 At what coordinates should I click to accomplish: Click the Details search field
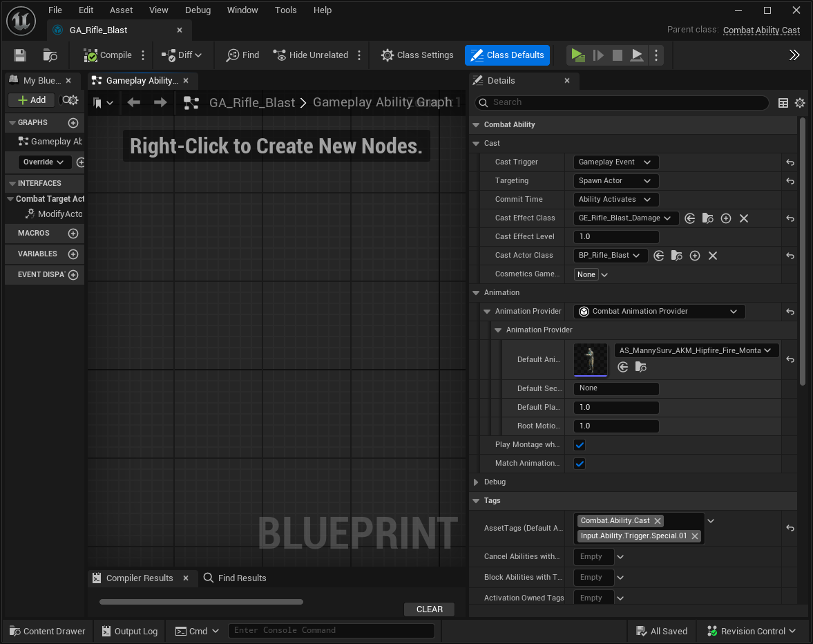coord(622,102)
